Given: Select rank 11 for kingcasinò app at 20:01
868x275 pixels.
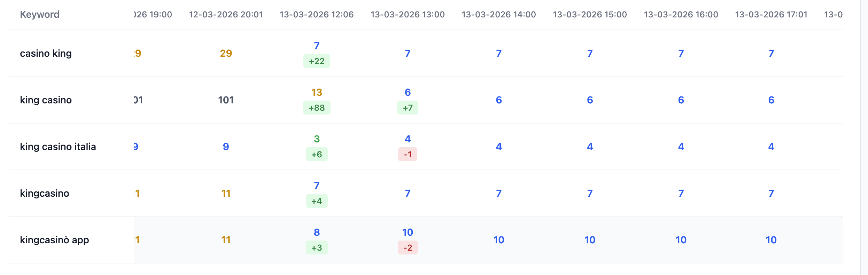Looking at the screenshot, I should click(226, 240).
